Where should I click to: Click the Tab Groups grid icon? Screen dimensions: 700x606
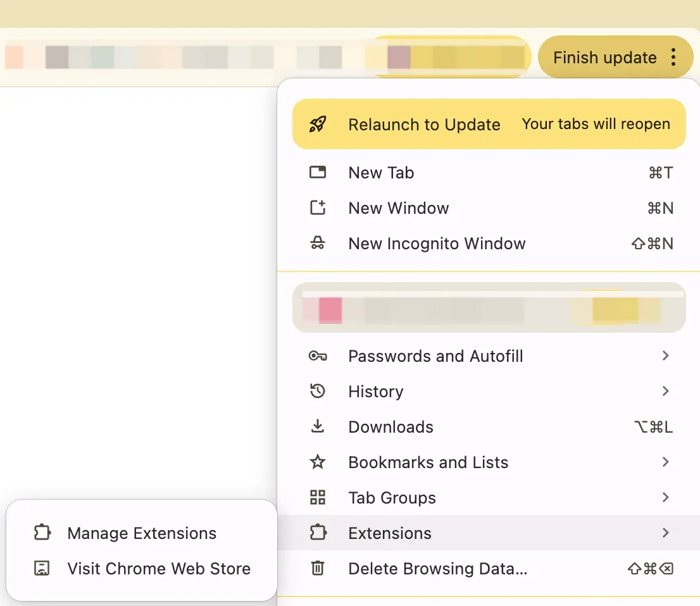point(318,497)
